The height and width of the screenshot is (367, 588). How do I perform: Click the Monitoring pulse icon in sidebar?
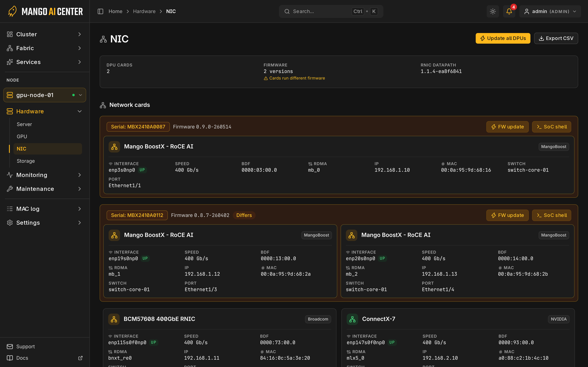click(10, 175)
